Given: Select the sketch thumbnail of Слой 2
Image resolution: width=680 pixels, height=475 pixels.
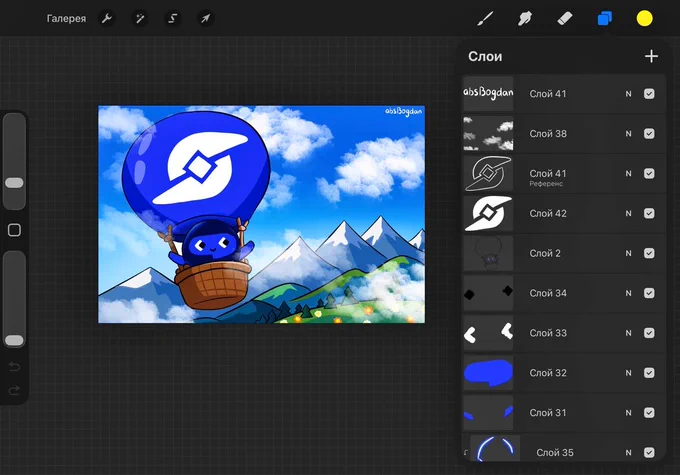Looking at the screenshot, I should [x=488, y=253].
